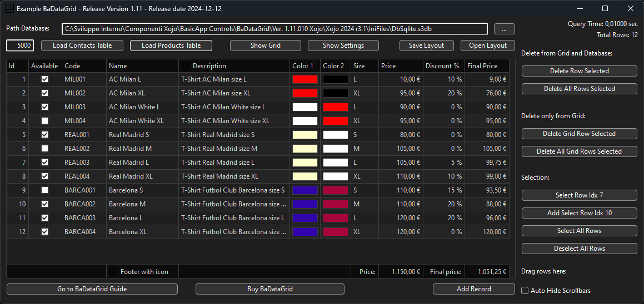Click the soccer ball icon in footer

(113, 272)
